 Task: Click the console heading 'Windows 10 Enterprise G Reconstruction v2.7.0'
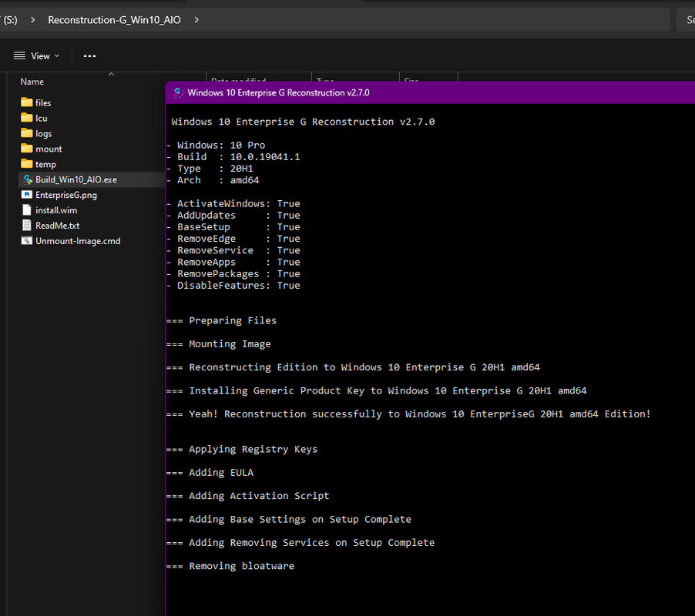(303, 122)
